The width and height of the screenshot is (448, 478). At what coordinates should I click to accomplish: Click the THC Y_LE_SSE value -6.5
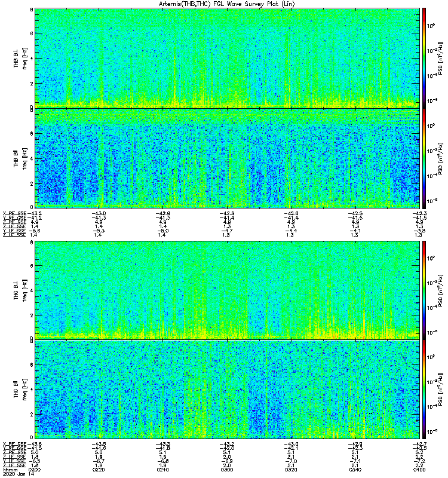click(34, 461)
